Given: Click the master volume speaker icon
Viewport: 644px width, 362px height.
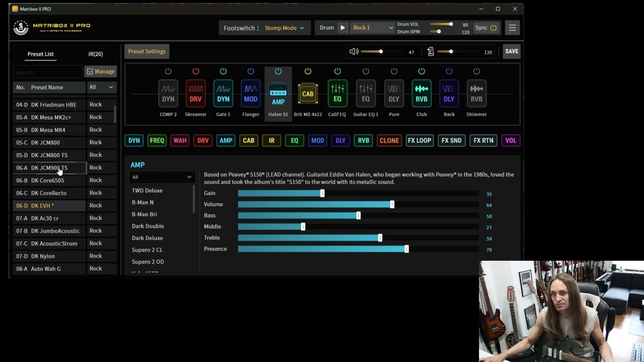Looking at the screenshot, I should (x=354, y=51).
